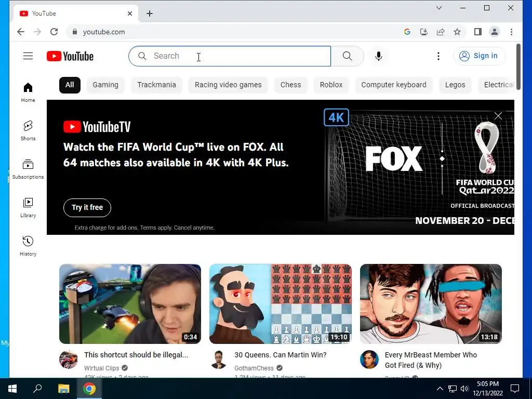Viewport: 532px width, 399px height.
Task: Open the Windows Start menu
Action: (x=12, y=389)
